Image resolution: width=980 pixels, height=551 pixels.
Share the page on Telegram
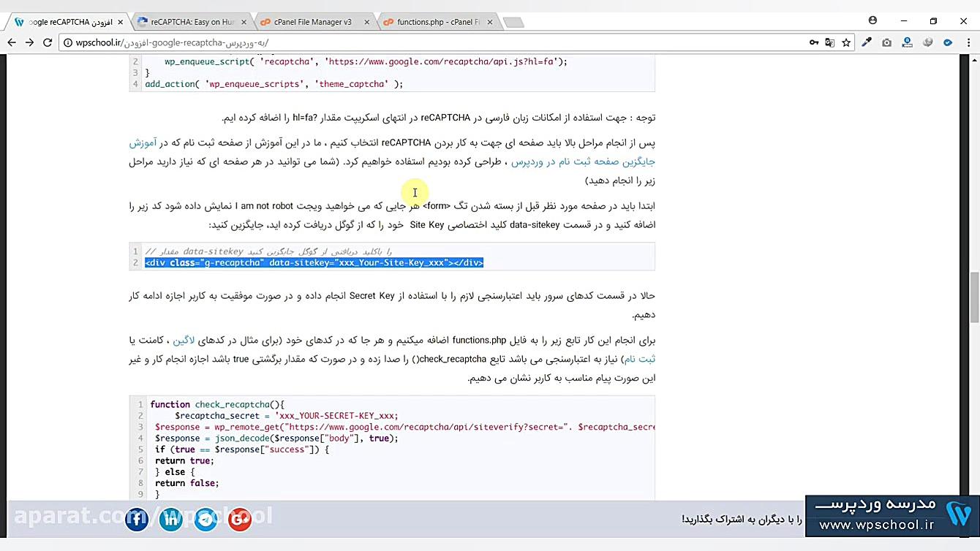pyautogui.click(x=206, y=519)
